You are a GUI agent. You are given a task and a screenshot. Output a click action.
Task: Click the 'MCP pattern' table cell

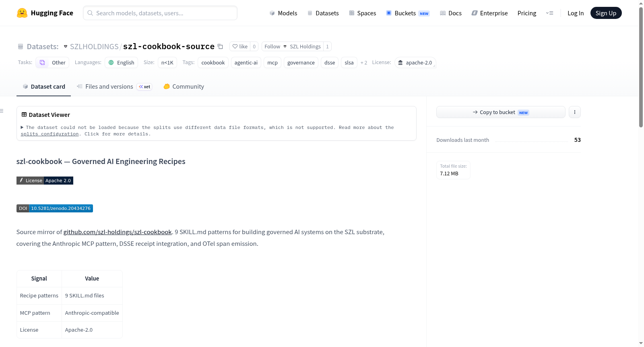tap(39, 313)
